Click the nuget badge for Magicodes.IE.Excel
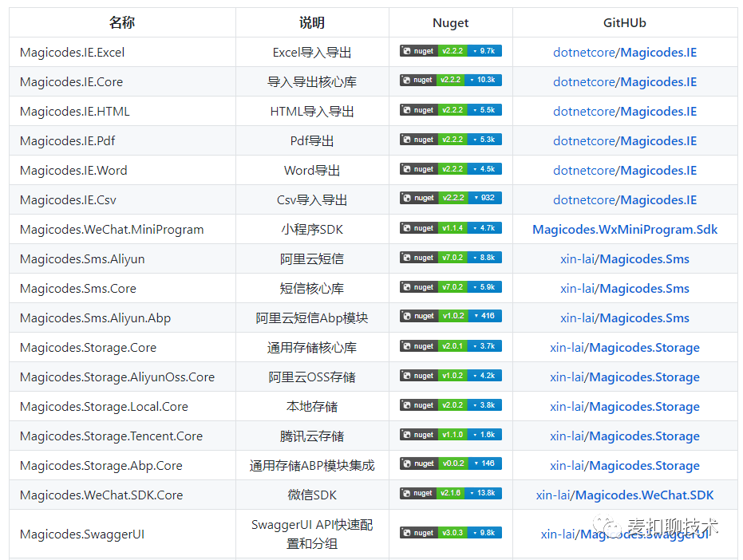This screenshot has width=743, height=560. [x=451, y=51]
